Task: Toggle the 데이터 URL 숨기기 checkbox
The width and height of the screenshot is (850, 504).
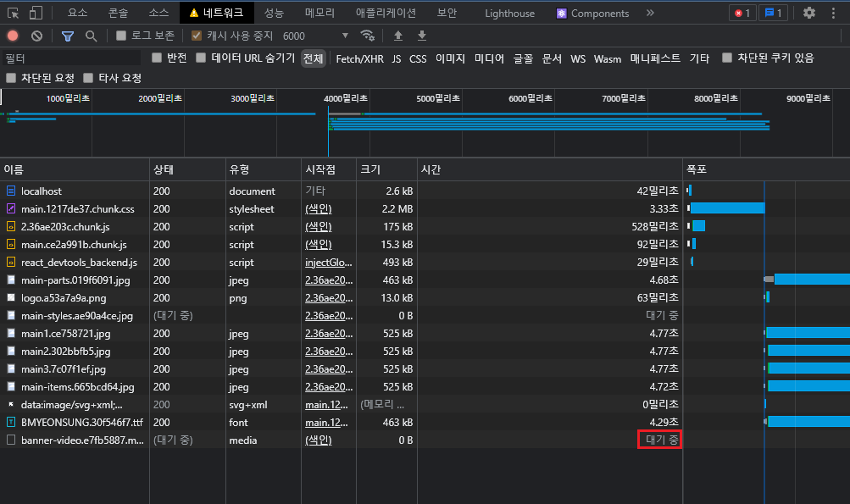Action: point(201,58)
